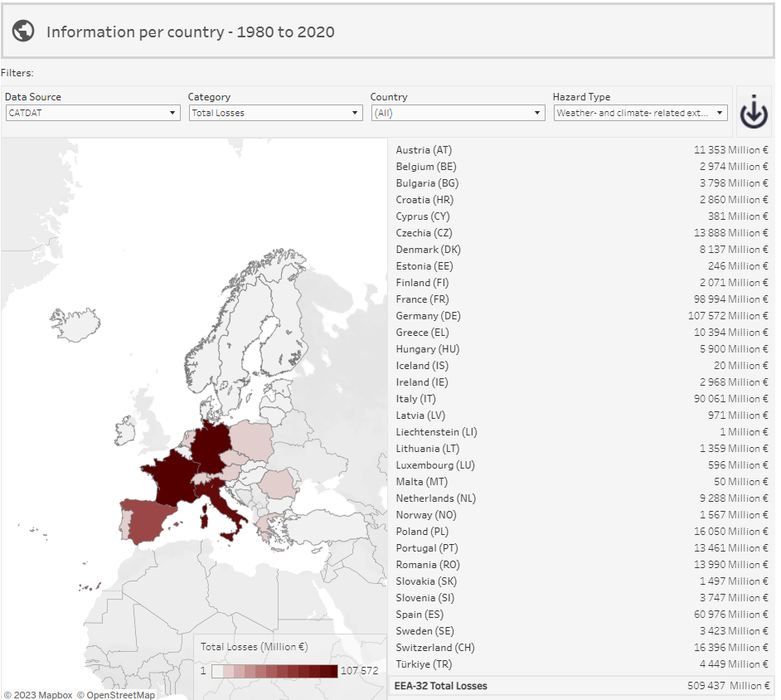
Task: Click the 98 994 Million € value
Action: tap(730, 299)
